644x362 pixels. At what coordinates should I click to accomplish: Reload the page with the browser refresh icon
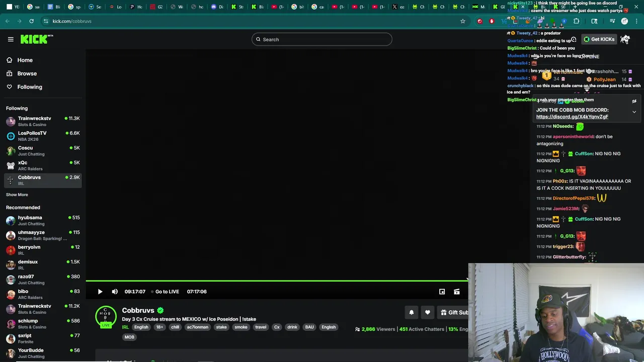(31, 21)
